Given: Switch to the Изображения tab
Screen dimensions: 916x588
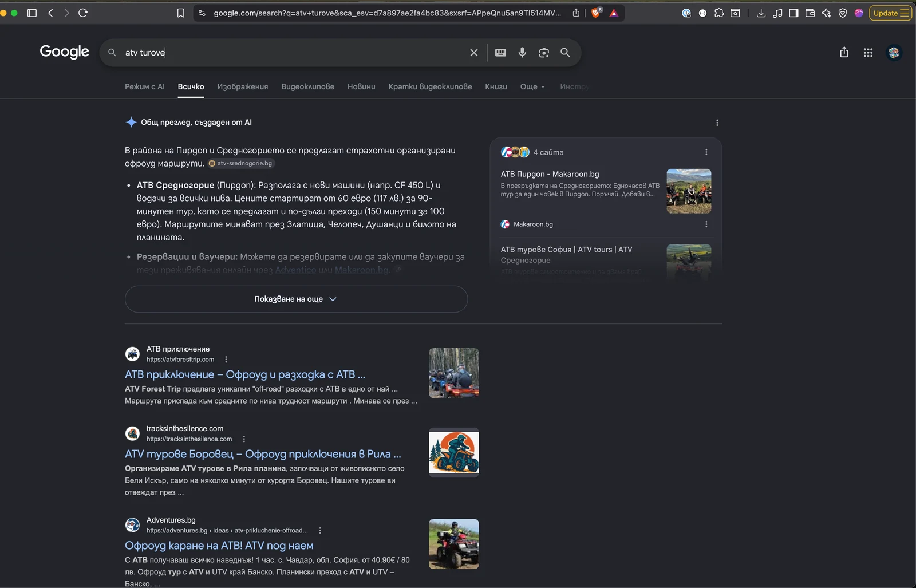Looking at the screenshot, I should 243,86.
